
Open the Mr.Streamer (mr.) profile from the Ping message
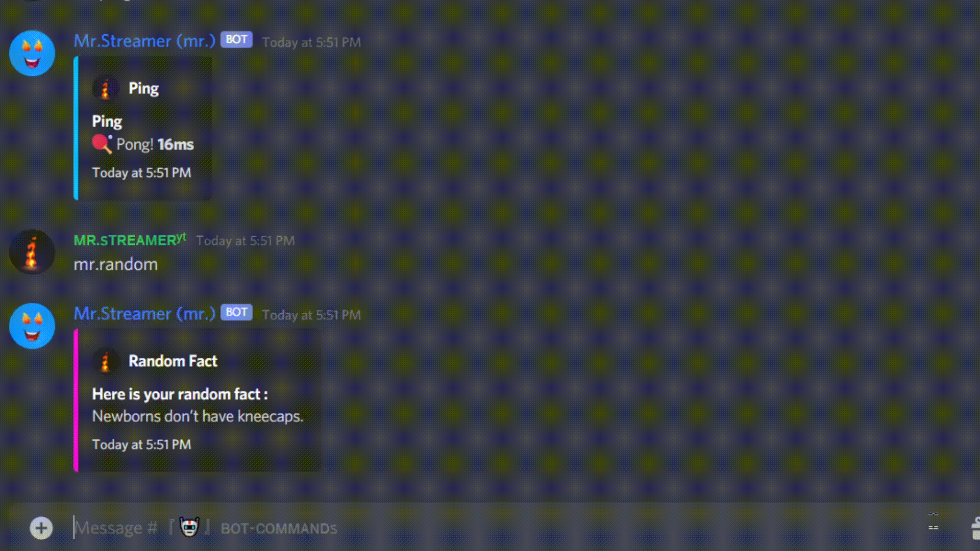(144, 41)
